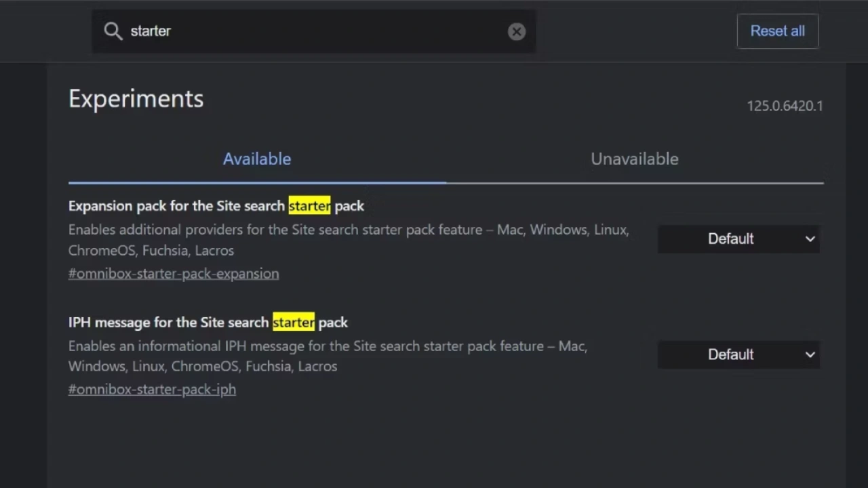Click the magnifying glass search icon

point(113,31)
